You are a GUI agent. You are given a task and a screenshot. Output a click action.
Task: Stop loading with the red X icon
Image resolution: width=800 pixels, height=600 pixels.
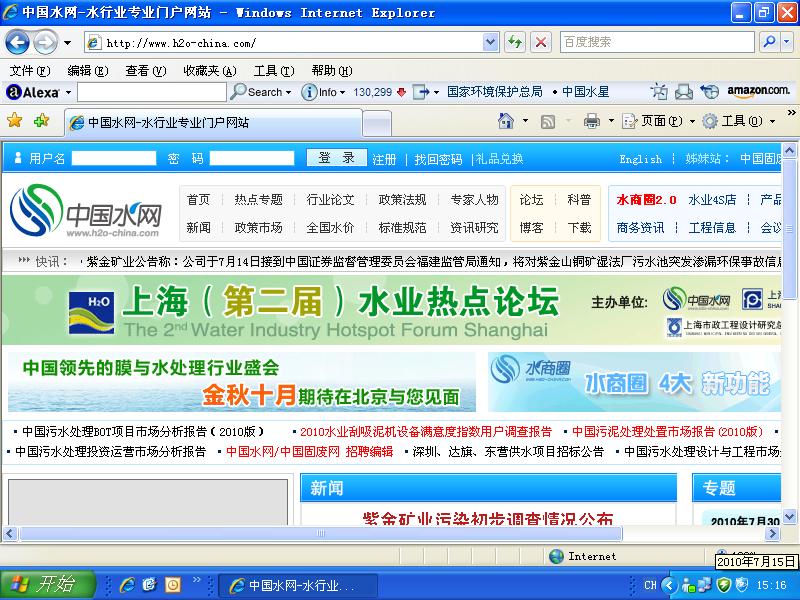coord(541,42)
